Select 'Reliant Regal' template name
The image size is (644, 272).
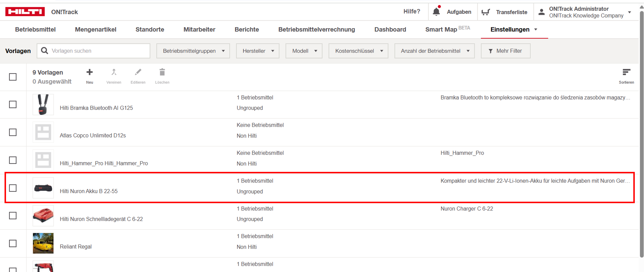(76, 247)
